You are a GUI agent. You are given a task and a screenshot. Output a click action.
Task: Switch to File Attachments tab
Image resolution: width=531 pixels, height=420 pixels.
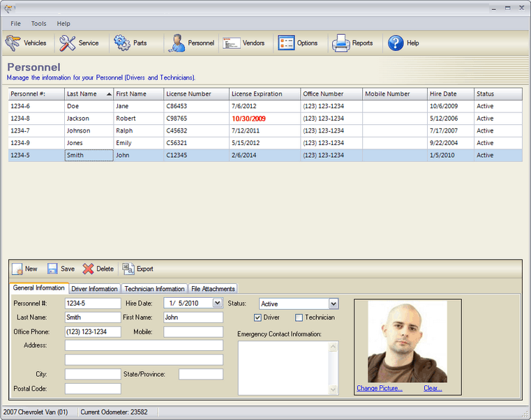(213, 289)
